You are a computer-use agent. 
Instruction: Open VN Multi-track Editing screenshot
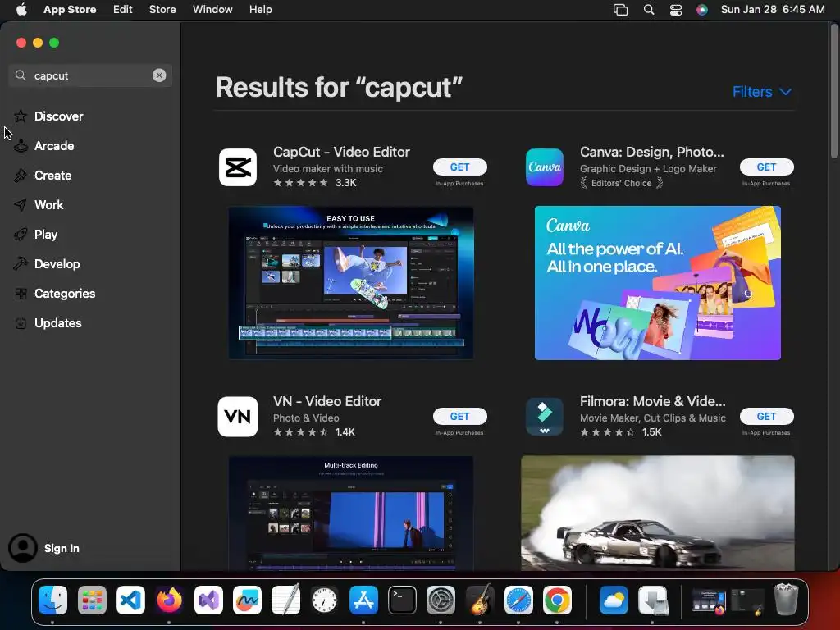tap(351, 514)
